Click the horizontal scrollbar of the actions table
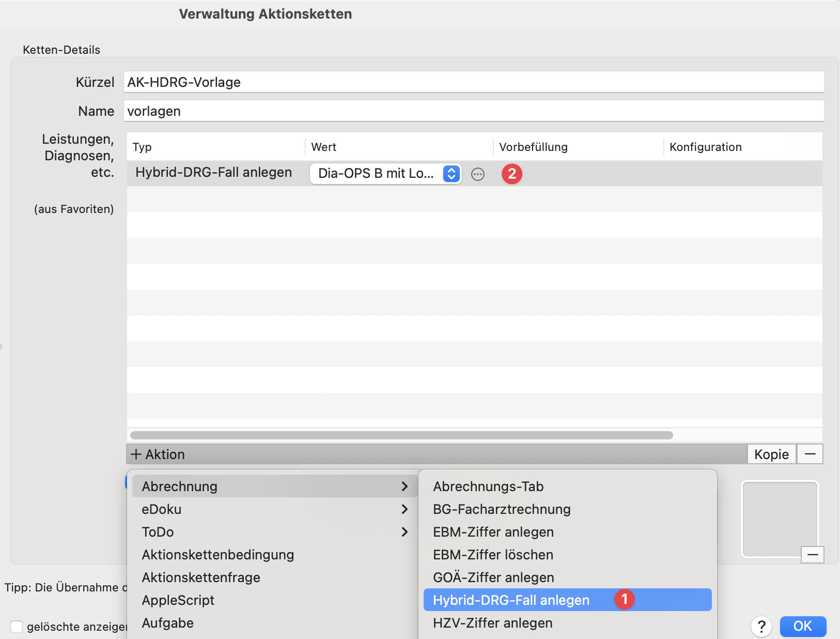This screenshot has width=840, height=639. tap(401, 435)
